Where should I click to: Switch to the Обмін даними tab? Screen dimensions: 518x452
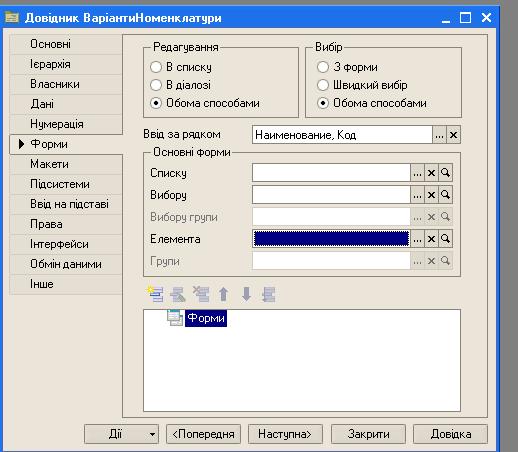click(x=66, y=264)
